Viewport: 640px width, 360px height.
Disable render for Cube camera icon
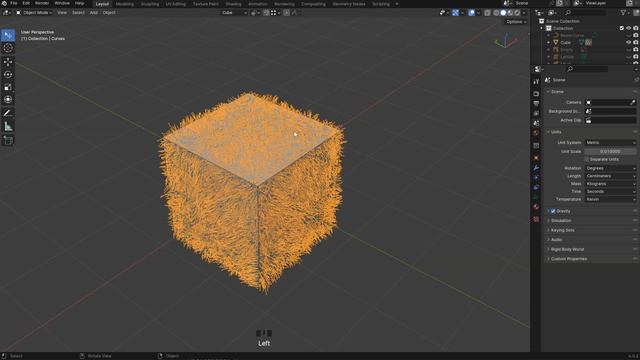click(636, 42)
